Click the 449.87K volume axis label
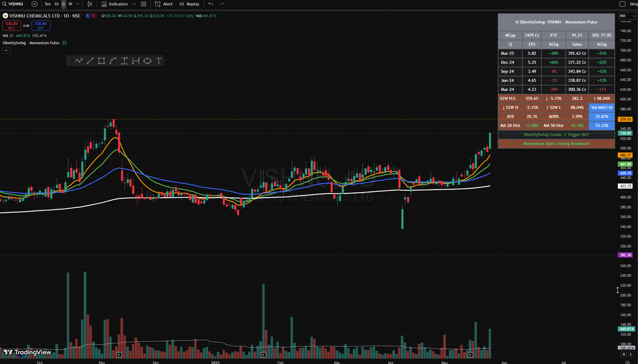638x364 pixels. (625, 329)
